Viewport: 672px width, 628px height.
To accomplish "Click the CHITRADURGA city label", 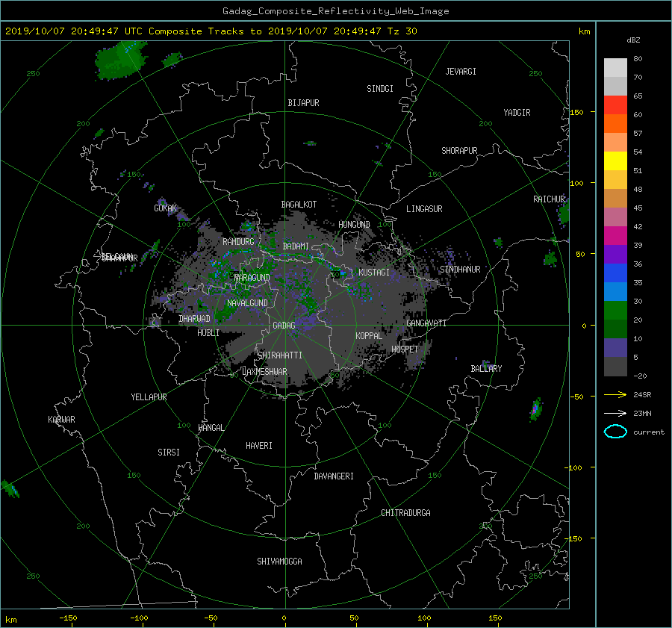I will (406, 513).
